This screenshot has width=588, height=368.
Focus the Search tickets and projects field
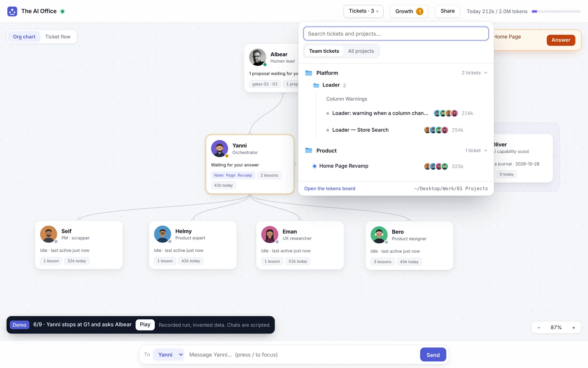[x=396, y=33]
